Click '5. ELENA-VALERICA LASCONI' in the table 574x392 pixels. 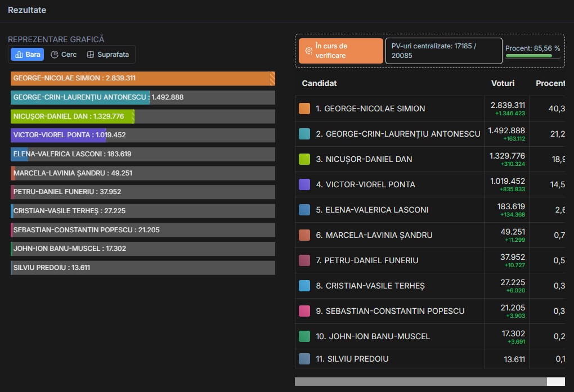(x=372, y=210)
